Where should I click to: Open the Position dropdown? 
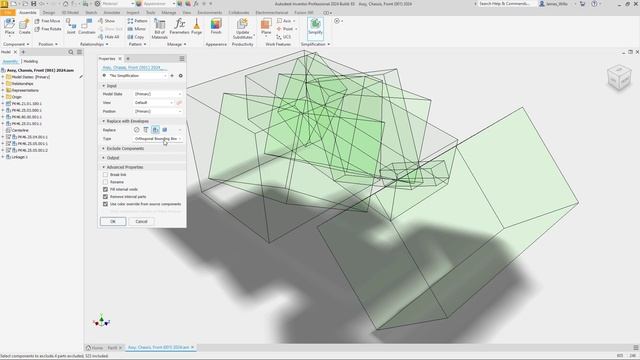(158, 111)
